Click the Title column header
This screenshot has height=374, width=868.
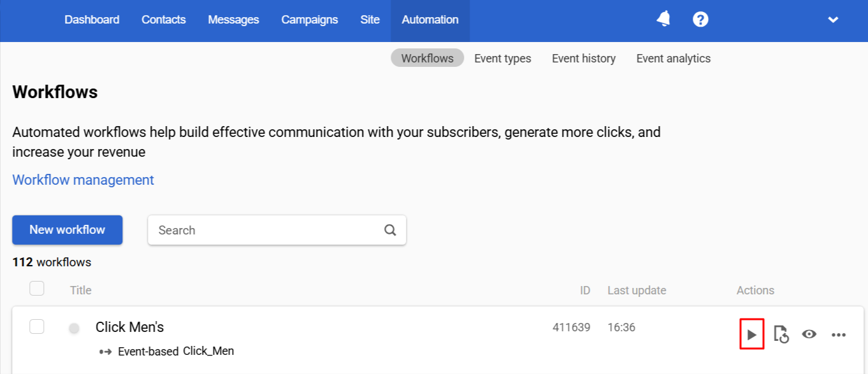[x=81, y=291]
